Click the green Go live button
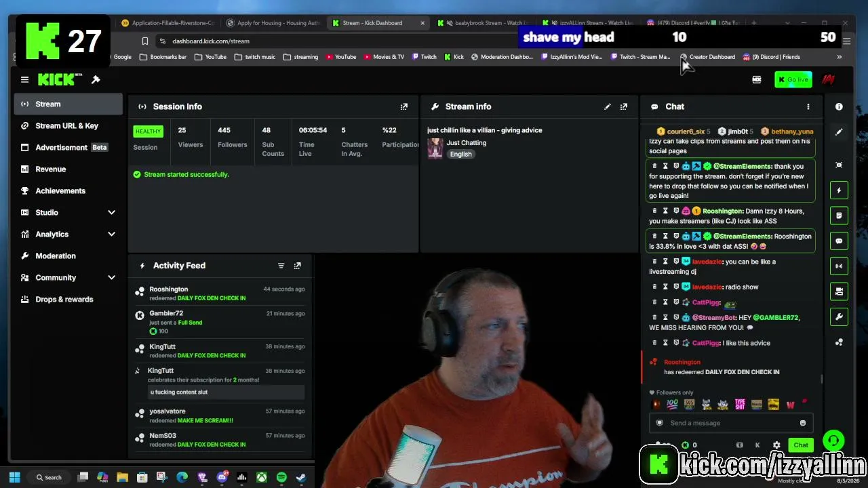Image resolution: width=868 pixels, height=488 pixels. pos(793,80)
